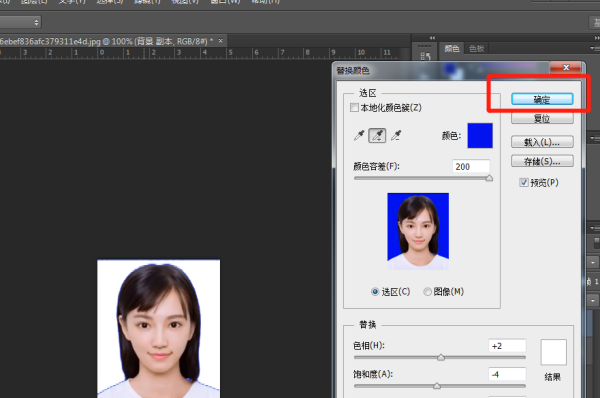600x398 pixels.
Task: Click the Saturation slider handle
Action: (437, 386)
